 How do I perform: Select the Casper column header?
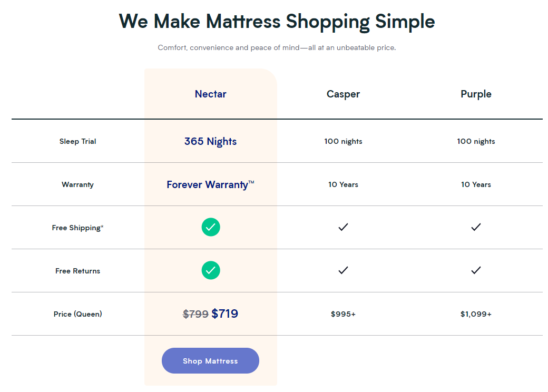point(343,94)
